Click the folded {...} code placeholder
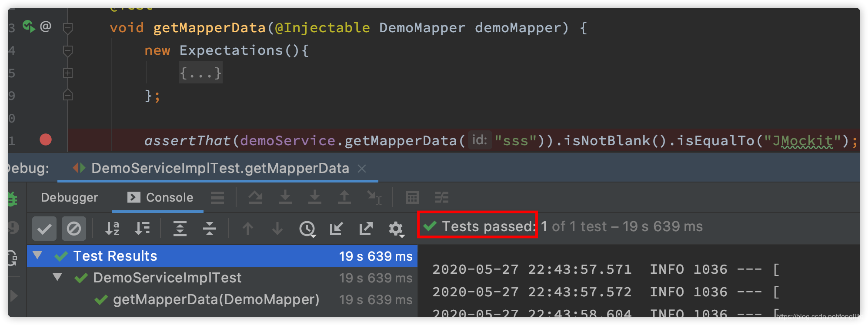The width and height of the screenshot is (868, 325). 201,73
